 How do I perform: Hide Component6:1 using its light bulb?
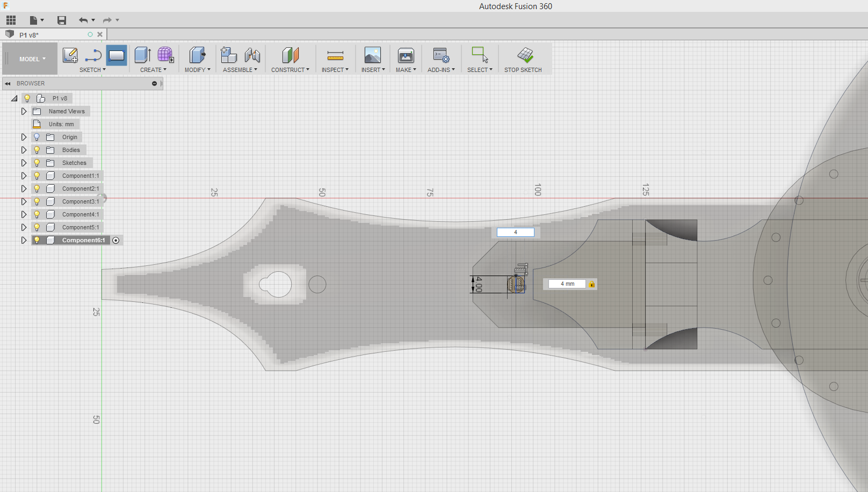pyautogui.click(x=37, y=240)
